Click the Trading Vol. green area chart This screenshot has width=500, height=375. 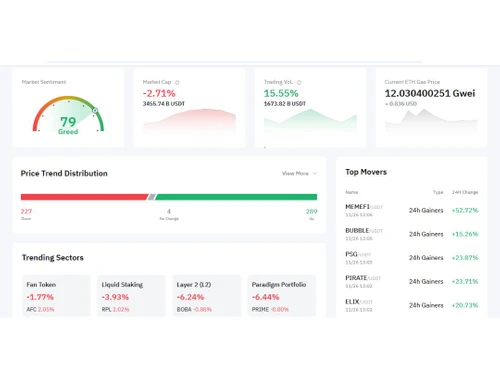[x=310, y=121]
